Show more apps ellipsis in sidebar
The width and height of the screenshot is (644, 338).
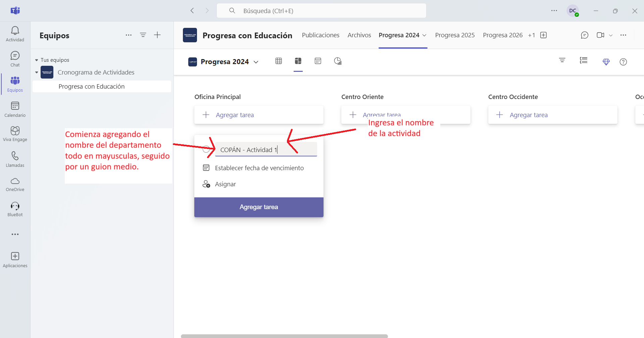tap(15, 234)
